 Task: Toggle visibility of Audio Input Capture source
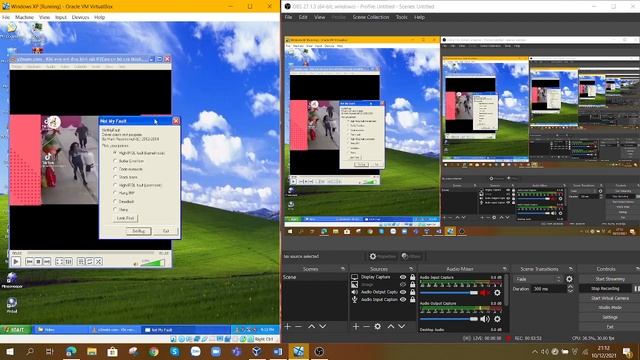click(403, 300)
